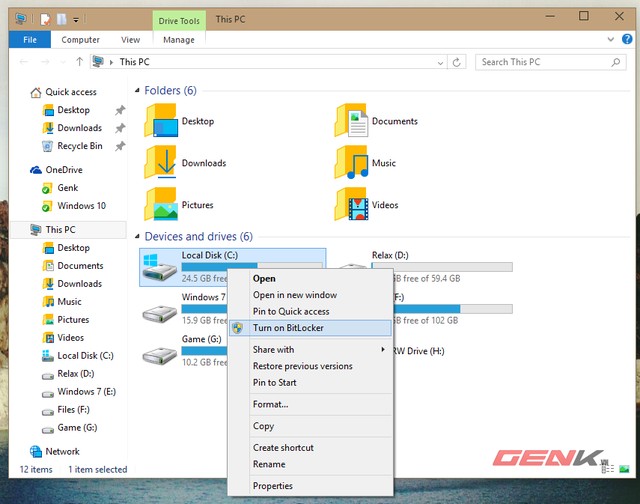
Task: Open the Videos folder icon in Folders
Action: point(351,204)
